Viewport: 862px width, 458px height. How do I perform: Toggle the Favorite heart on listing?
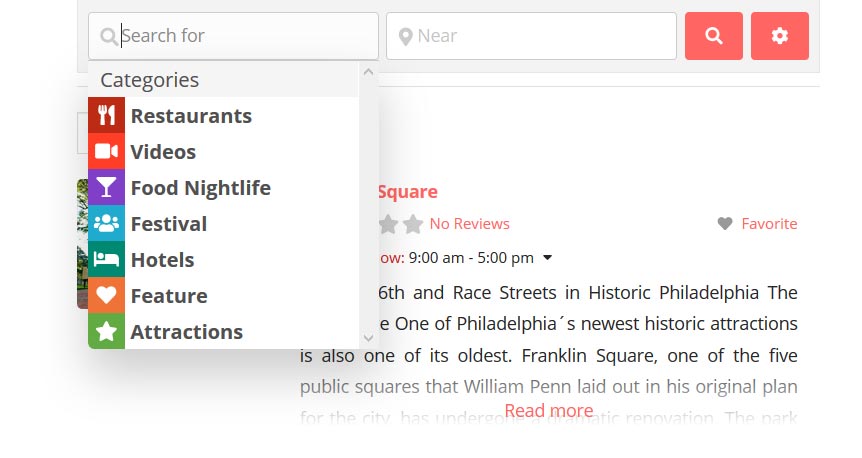[726, 224]
